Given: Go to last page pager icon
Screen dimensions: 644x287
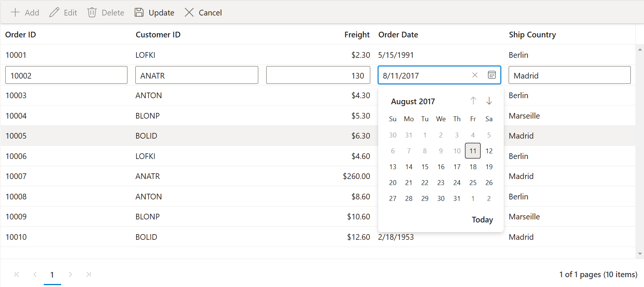Looking at the screenshot, I should click(x=88, y=274).
